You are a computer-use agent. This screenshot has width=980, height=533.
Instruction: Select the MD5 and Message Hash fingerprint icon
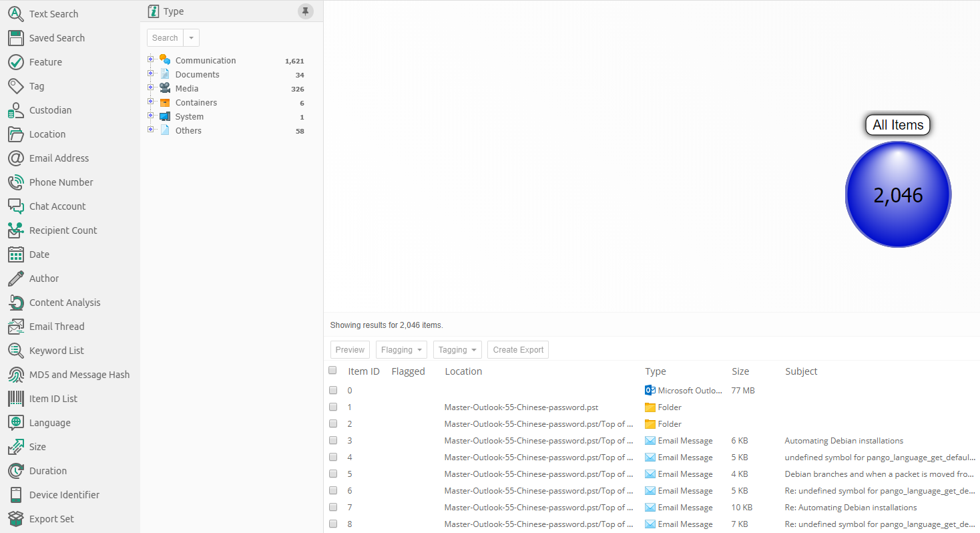(x=16, y=375)
